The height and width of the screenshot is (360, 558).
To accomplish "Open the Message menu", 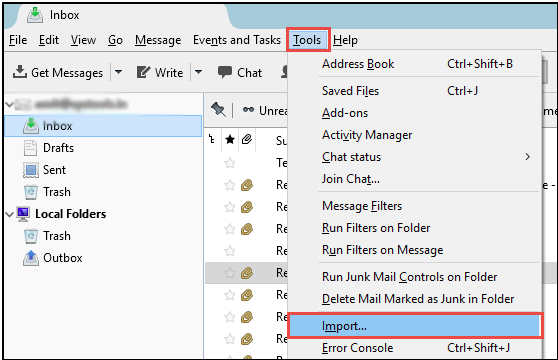I will pyautogui.click(x=158, y=40).
